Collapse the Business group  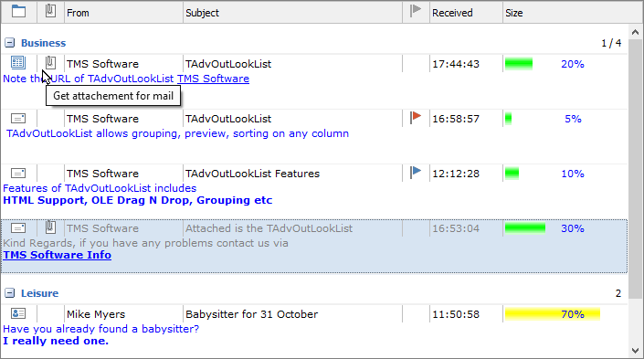pos(9,43)
